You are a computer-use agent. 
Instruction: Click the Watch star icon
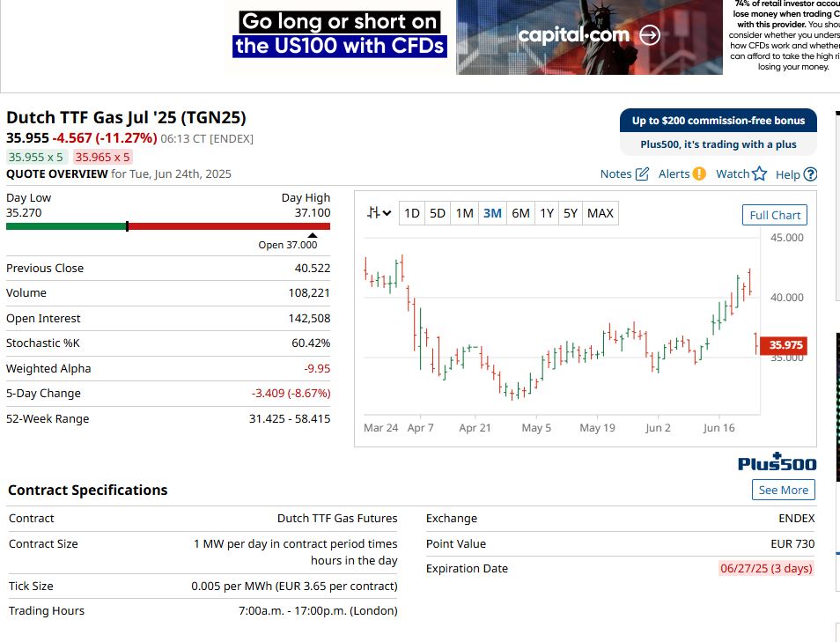[759, 174]
